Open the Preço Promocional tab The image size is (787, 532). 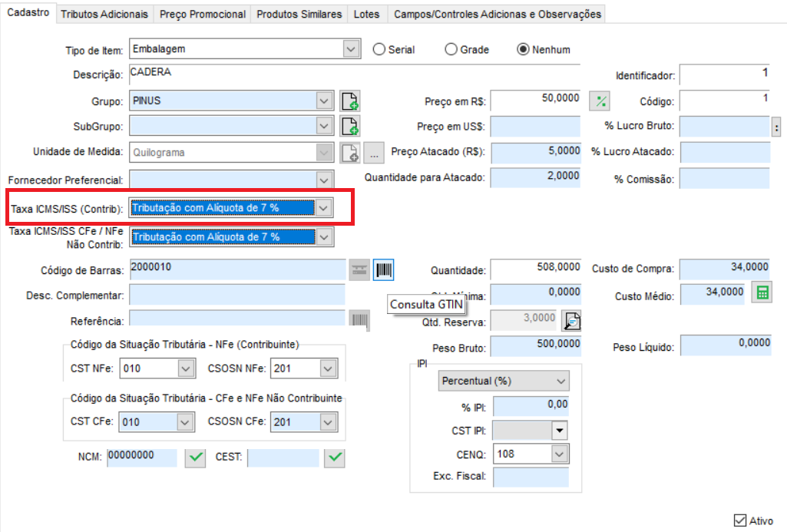[203, 14]
